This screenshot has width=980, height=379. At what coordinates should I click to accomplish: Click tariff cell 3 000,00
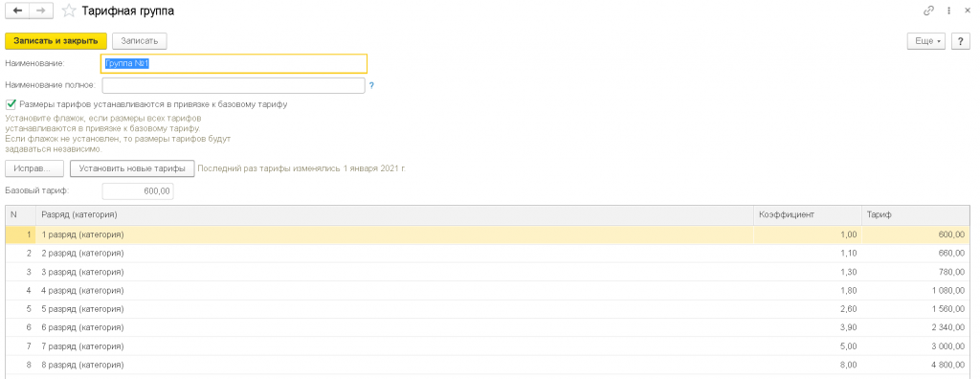[x=916, y=346]
